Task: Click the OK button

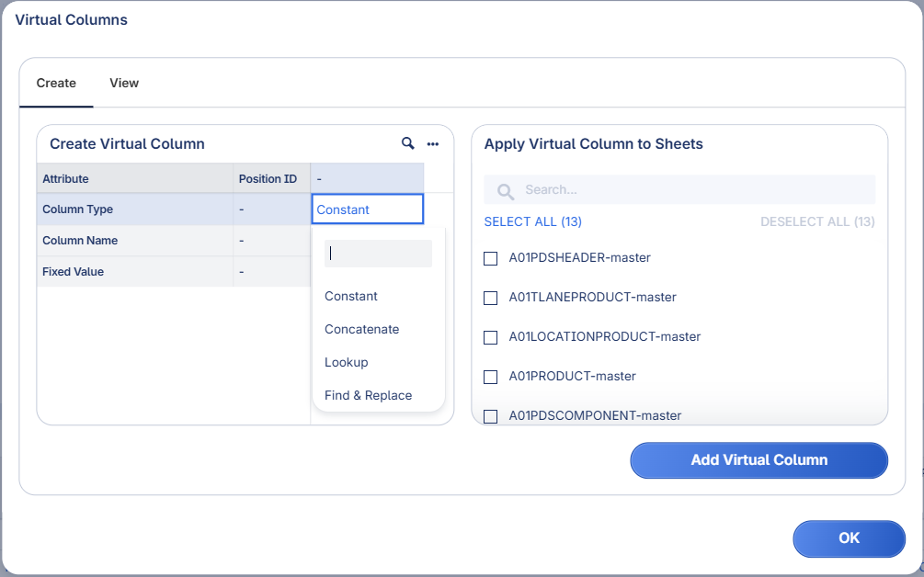Action: pos(849,538)
